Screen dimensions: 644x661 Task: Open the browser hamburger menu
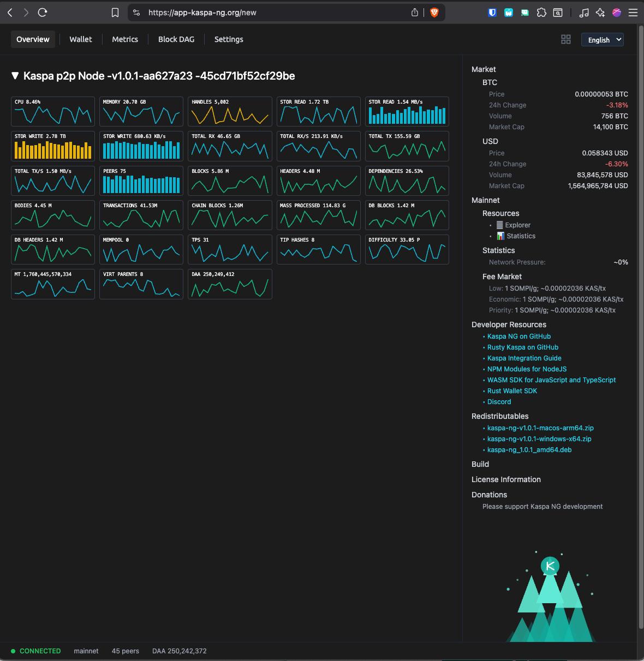[x=633, y=13]
